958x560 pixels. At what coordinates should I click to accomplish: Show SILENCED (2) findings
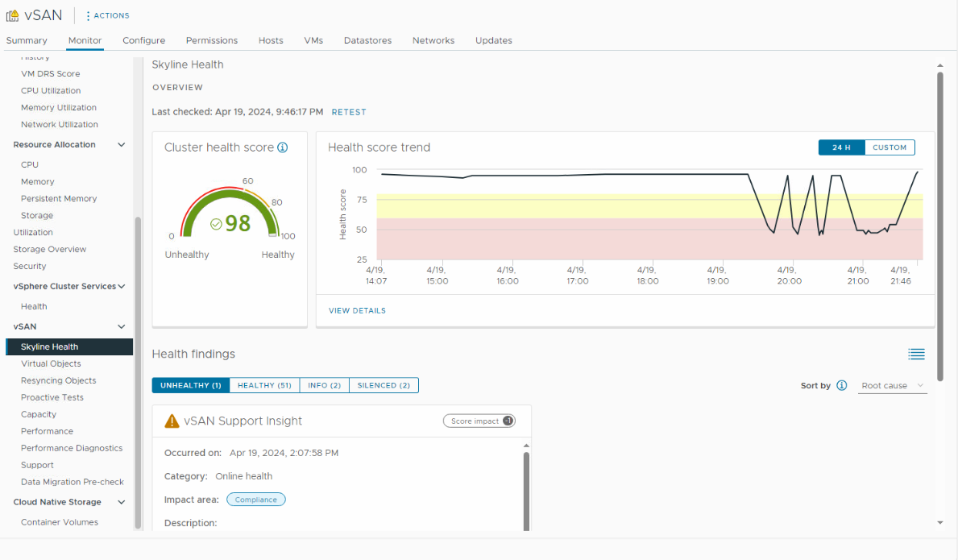[384, 385]
